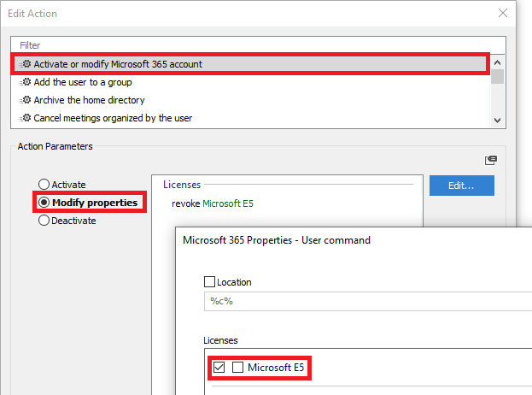Select 'Add the user to a group' action
This screenshot has height=395, width=532.
pos(250,82)
